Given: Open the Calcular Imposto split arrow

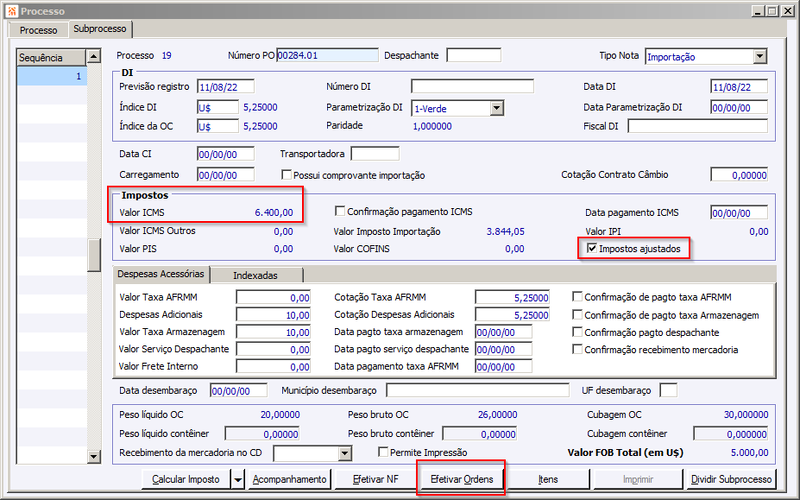Looking at the screenshot, I should point(238,479).
